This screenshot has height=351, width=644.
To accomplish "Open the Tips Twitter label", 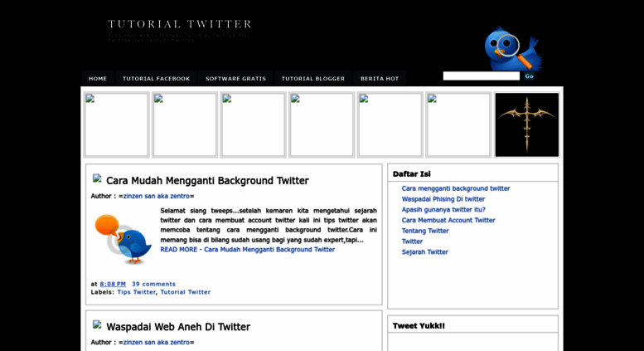I will click(137, 292).
